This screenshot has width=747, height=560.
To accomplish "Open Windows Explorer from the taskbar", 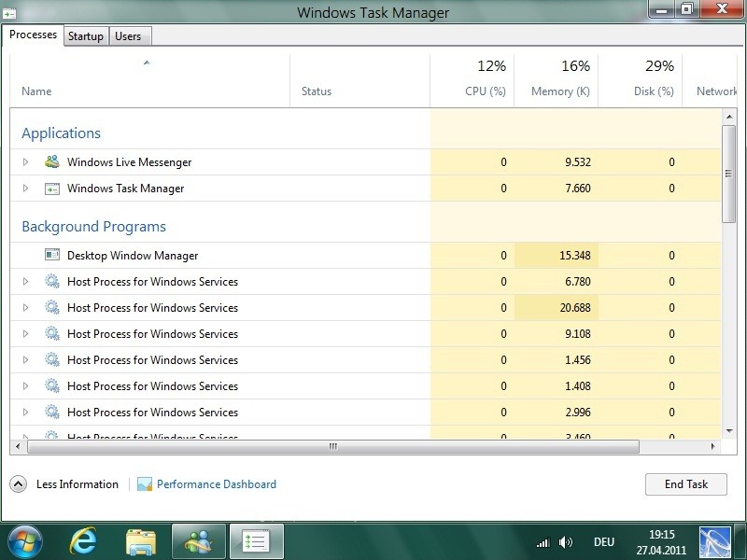I will (141, 542).
